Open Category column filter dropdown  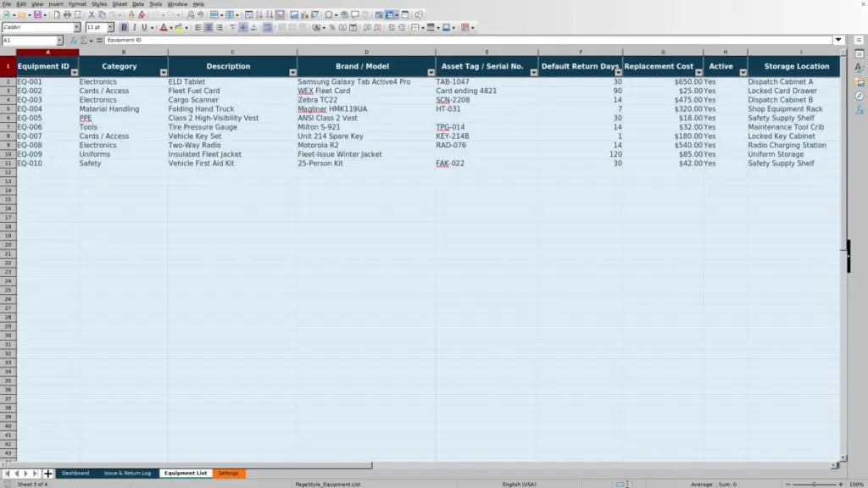click(164, 73)
